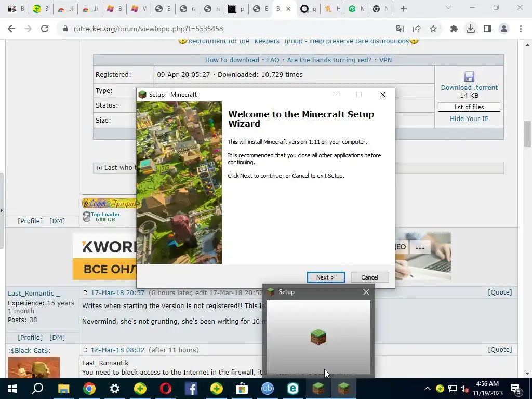Image resolution: width=532 pixels, height=399 pixels.
Task: Open the VPN link
Action: click(385, 60)
